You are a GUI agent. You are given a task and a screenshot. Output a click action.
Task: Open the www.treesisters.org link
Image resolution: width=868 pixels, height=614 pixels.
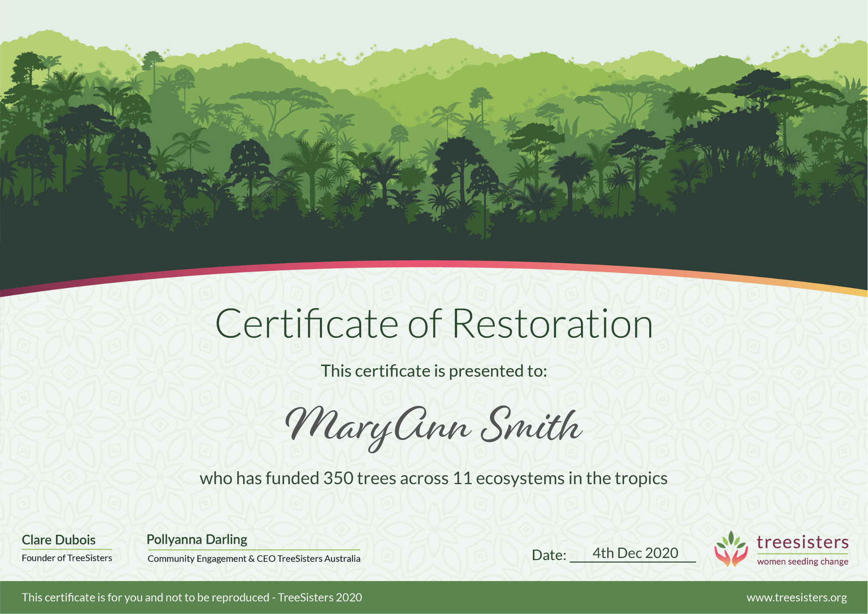[x=797, y=598]
